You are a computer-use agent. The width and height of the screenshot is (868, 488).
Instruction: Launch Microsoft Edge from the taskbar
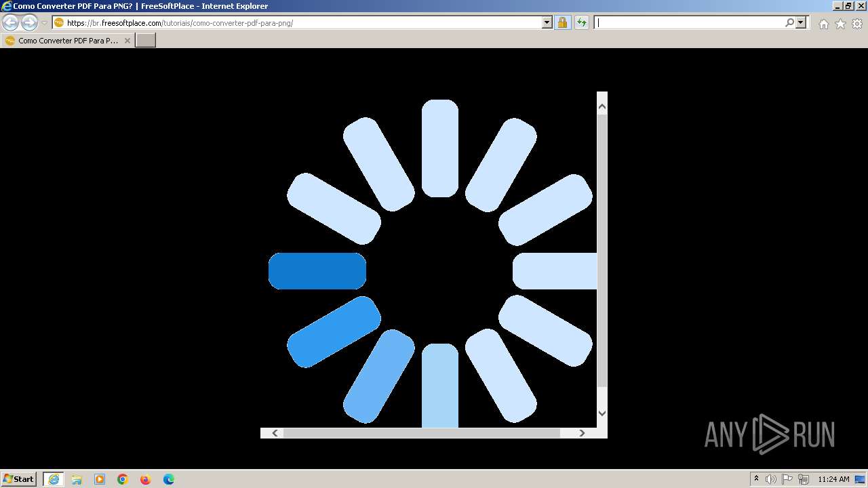(169, 479)
